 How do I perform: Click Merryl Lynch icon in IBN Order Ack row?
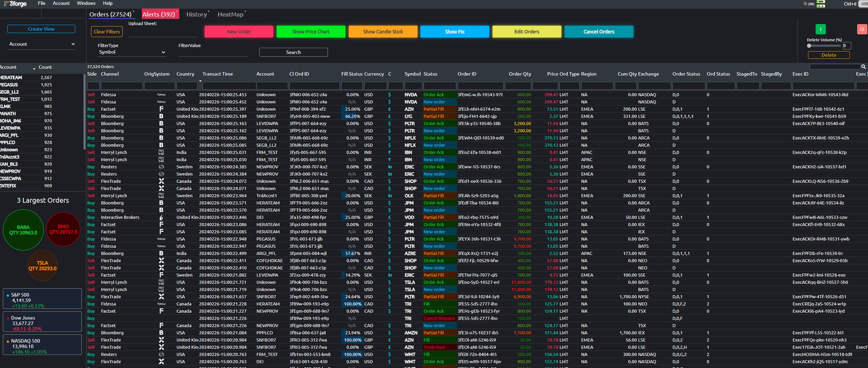[161, 153]
